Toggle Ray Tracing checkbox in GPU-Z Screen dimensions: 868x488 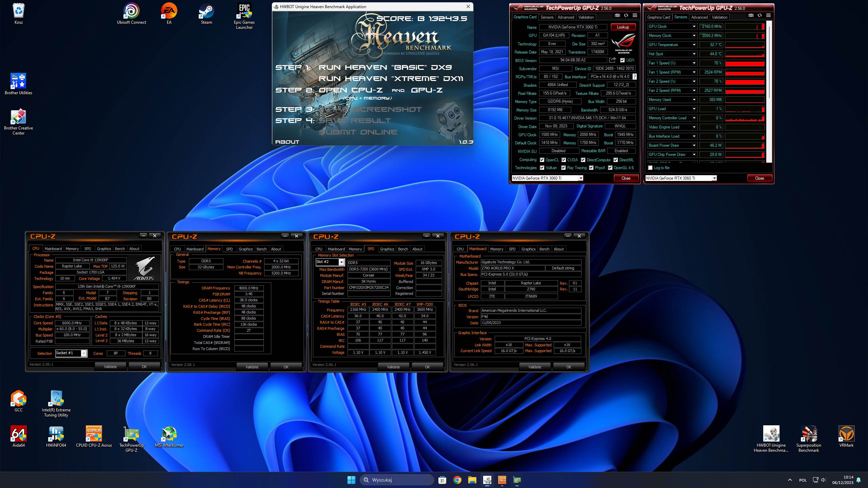(x=563, y=168)
